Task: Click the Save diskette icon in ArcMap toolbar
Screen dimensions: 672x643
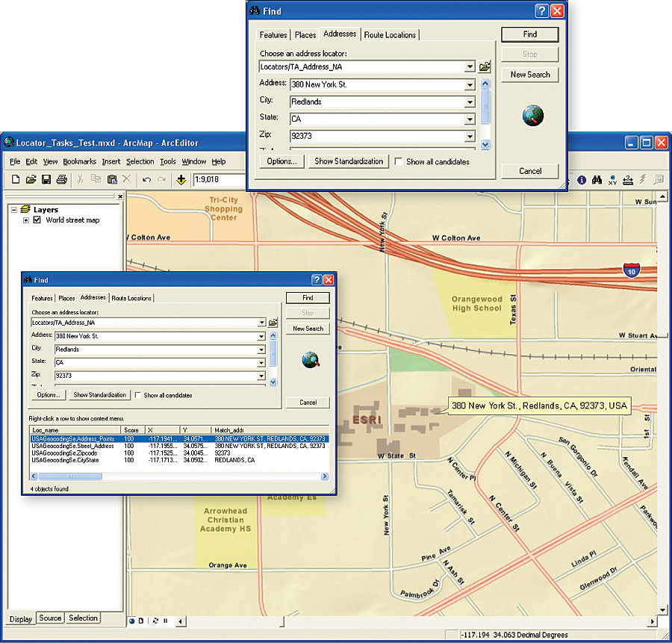Action: pyautogui.click(x=46, y=179)
